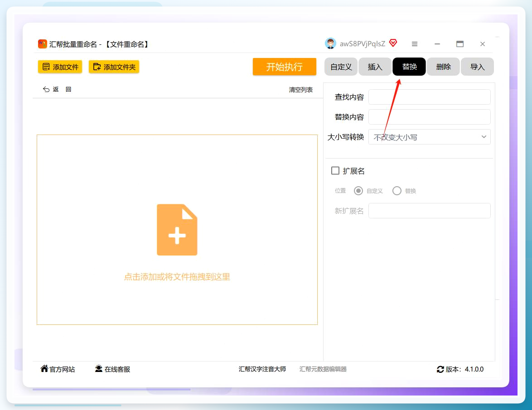Switch to the 删除 tab
532x410 pixels.
coord(443,67)
